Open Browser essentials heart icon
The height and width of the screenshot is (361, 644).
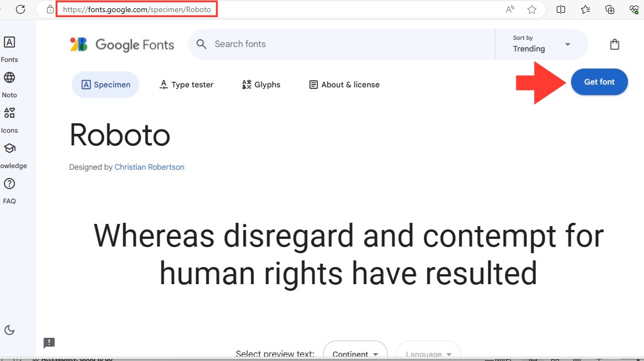click(x=634, y=9)
